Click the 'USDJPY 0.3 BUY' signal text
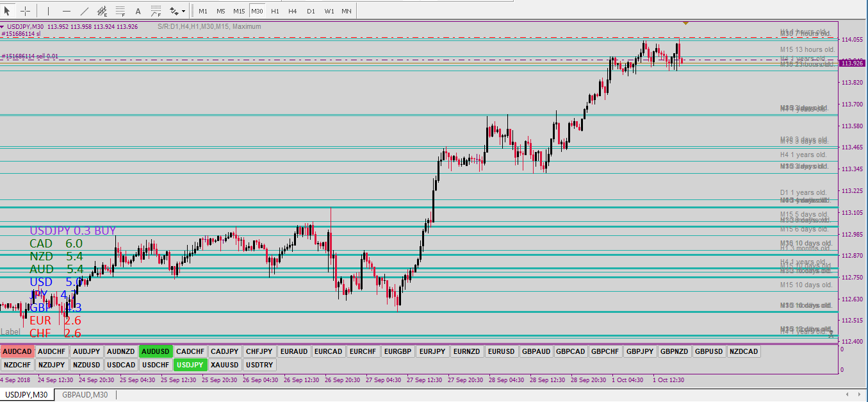 73,231
